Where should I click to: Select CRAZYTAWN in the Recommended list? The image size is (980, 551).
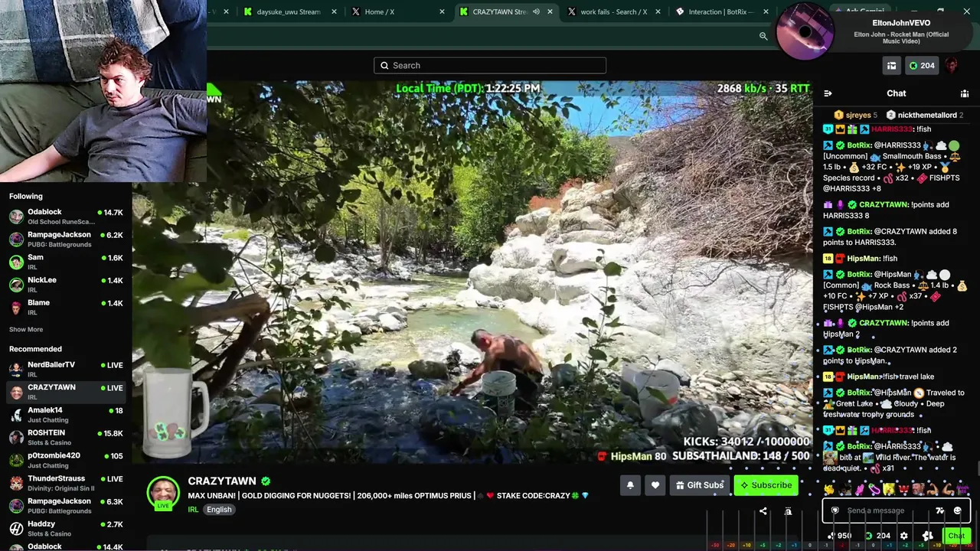point(66,392)
